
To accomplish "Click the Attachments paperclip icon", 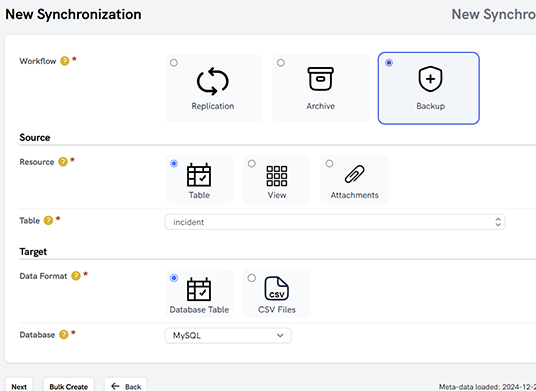I will [x=354, y=174].
